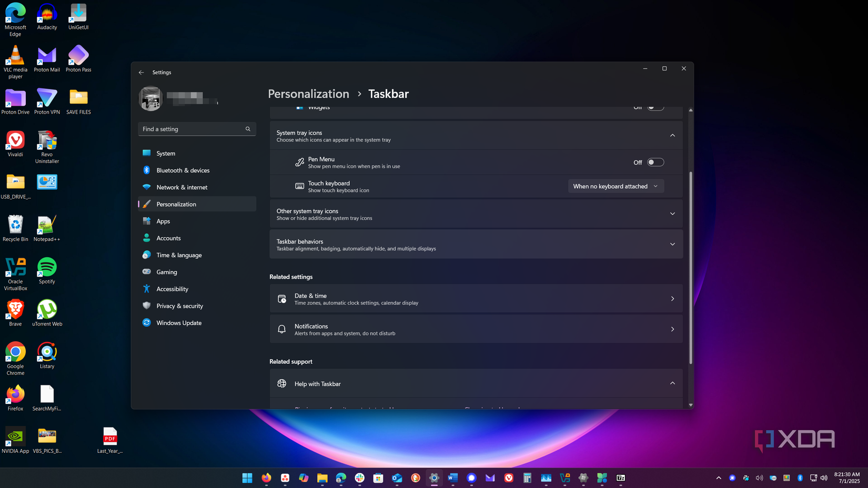The width and height of the screenshot is (868, 488).
Task: Open File Explorer from the taskbar
Action: pyautogui.click(x=322, y=477)
